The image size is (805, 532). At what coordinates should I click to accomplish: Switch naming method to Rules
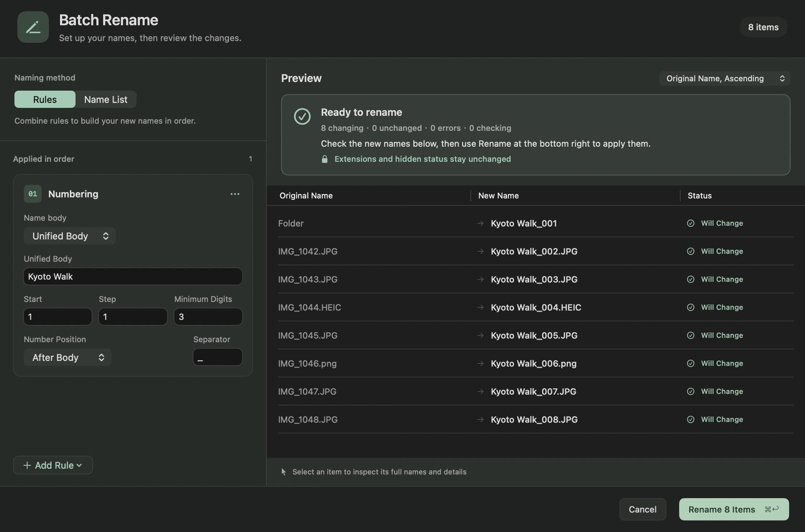pos(45,99)
